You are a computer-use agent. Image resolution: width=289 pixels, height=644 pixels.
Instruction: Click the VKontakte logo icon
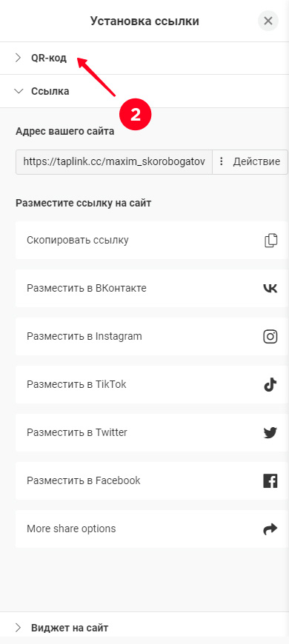pos(270,289)
